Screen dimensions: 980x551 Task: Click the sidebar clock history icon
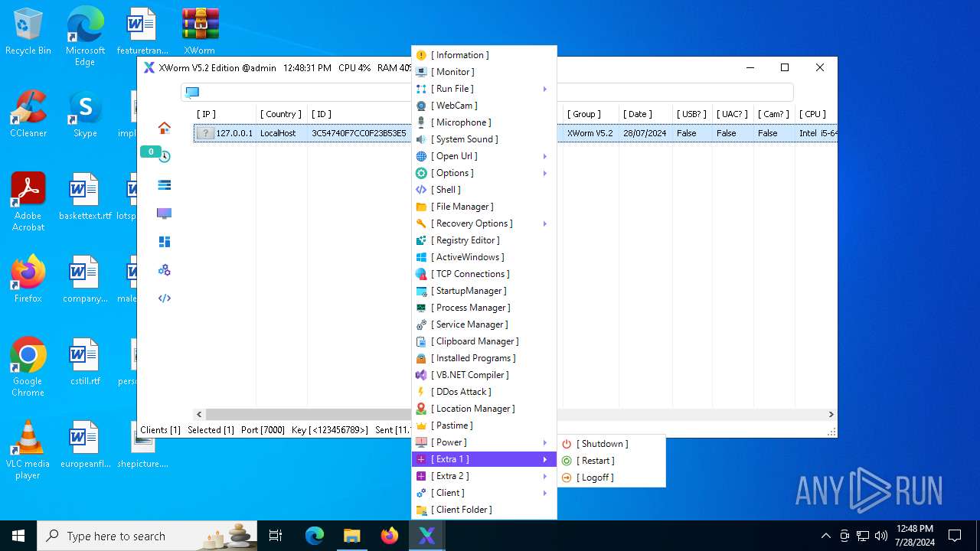pyautogui.click(x=164, y=156)
